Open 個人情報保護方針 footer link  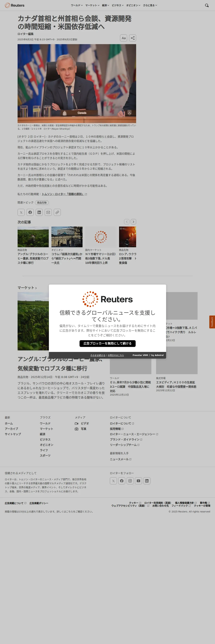pyautogui.click(x=186, y=503)
